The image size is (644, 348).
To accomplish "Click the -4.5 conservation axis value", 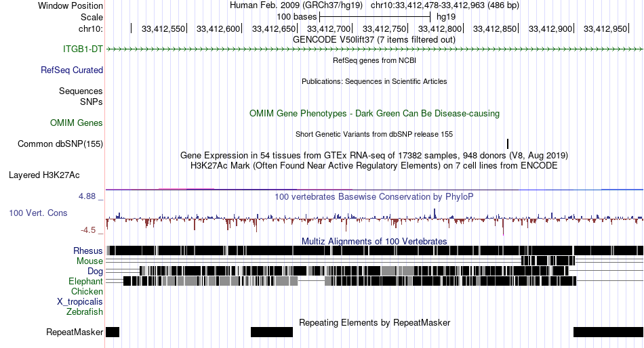I will 88,230.
